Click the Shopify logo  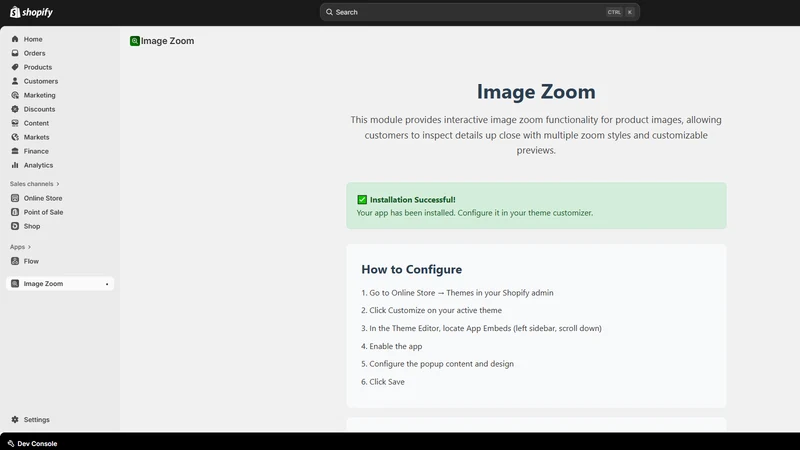click(31, 12)
